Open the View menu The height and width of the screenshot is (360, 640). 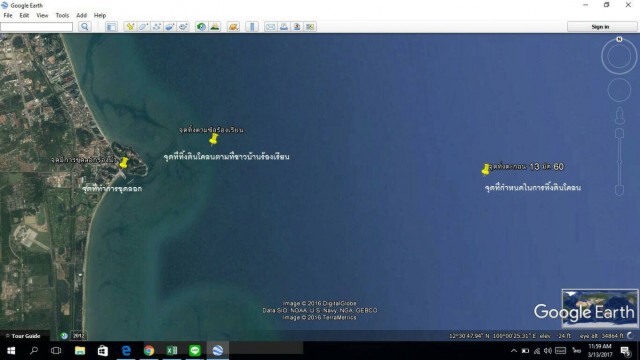[42, 15]
